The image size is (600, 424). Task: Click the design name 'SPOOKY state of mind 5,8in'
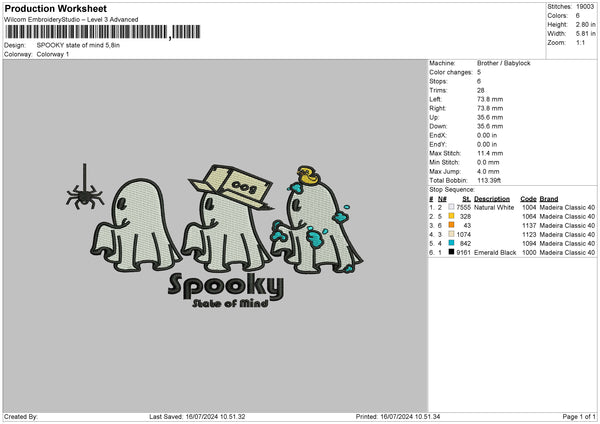[x=78, y=45]
